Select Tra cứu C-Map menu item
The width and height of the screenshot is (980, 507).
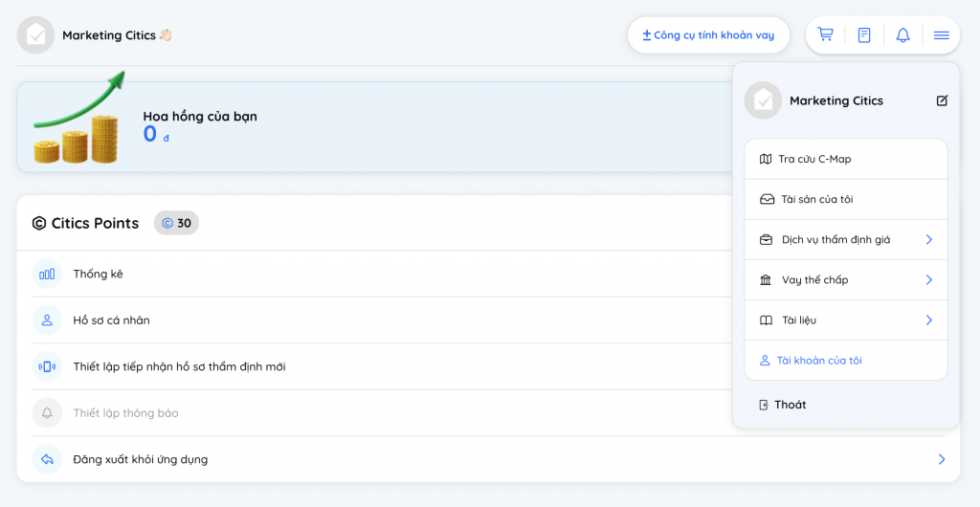coord(813,159)
